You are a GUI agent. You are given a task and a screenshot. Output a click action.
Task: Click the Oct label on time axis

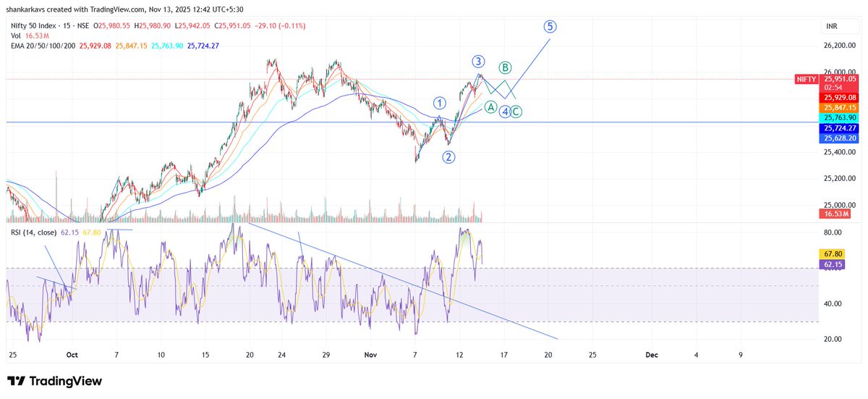tap(72, 356)
